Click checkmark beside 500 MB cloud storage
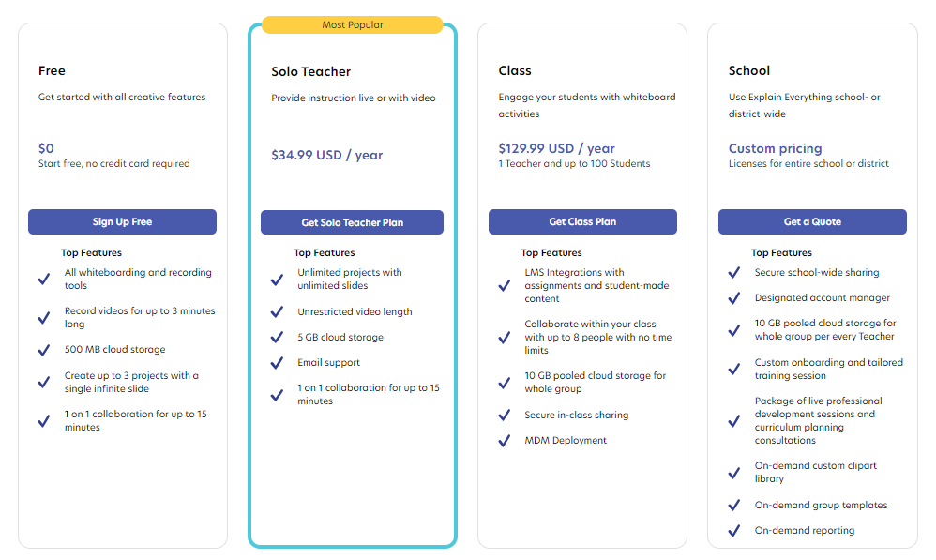 (x=44, y=350)
